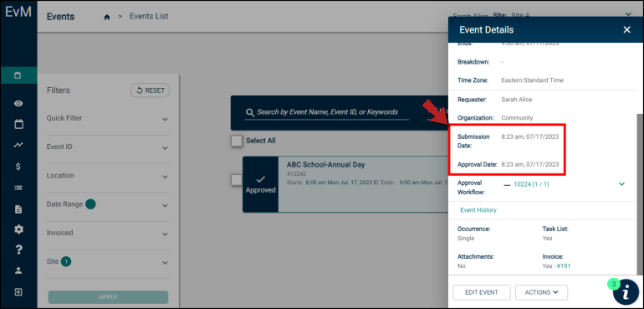This screenshot has width=644, height=309.
Task: Click the Occurrence value Single
Action: point(466,238)
